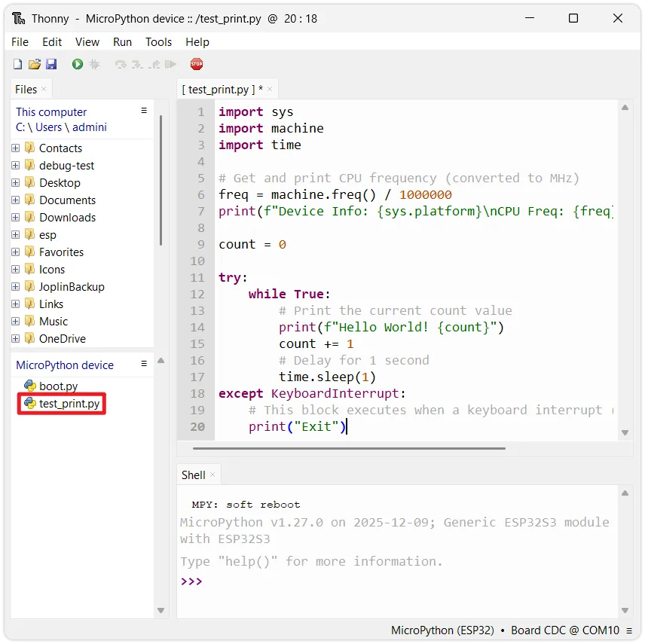Open MicroPython device panel hamburger menu
Image resolution: width=645 pixels, height=644 pixels.
(x=144, y=364)
